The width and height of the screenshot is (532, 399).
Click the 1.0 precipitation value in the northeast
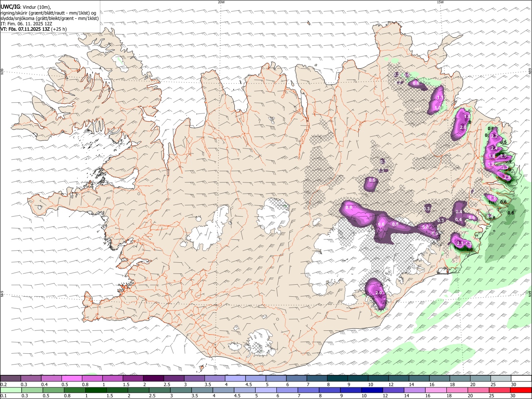click(437, 108)
